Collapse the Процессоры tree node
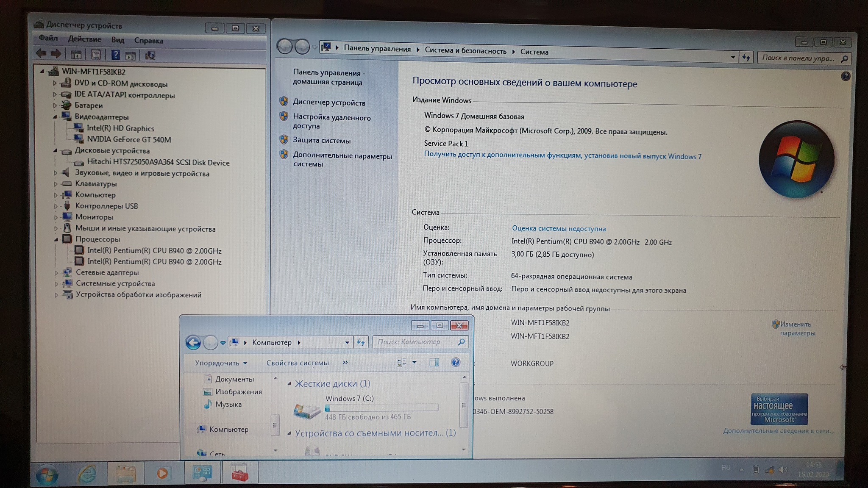The width and height of the screenshot is (868, 488). (56, 239)
